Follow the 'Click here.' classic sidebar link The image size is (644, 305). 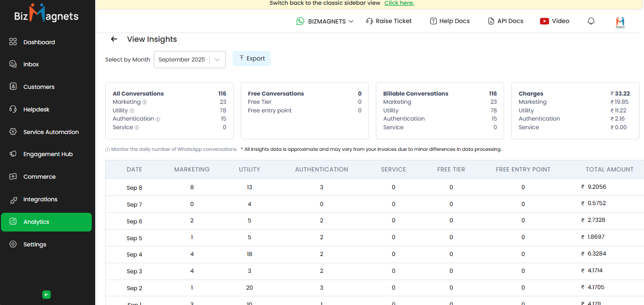(x=399, y=3)
